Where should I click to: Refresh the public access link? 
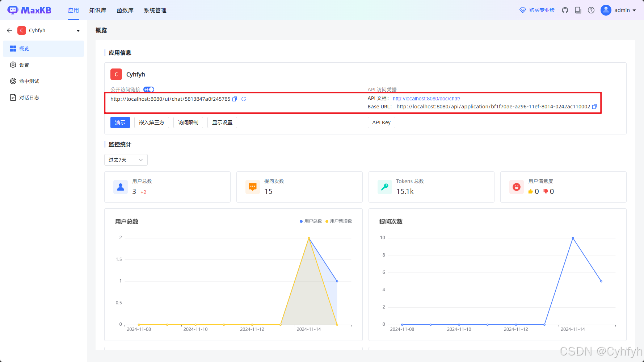(x=244, y=99)
